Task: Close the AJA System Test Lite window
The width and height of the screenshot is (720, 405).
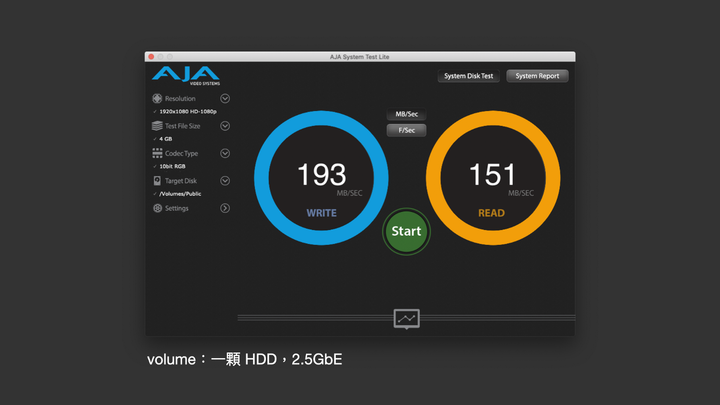Action: click(x=151, y=56)
